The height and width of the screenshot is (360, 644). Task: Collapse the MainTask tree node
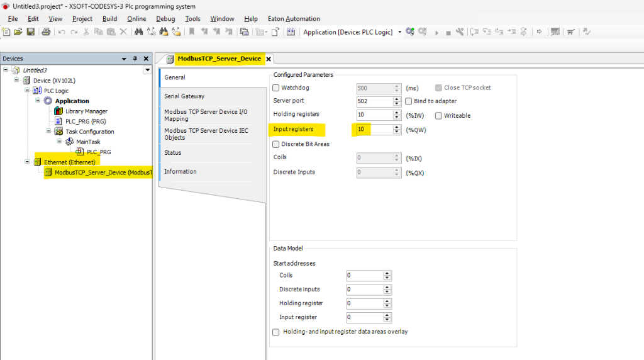59,141
